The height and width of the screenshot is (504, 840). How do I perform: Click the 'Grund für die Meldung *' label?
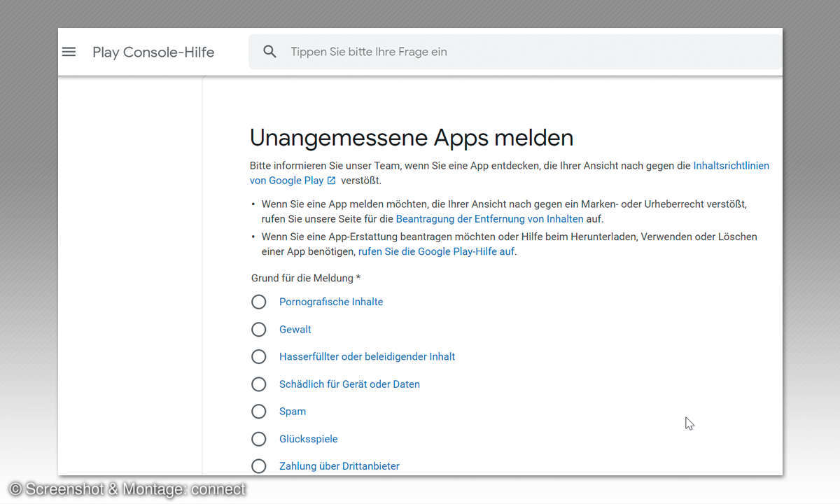point(306,278)
